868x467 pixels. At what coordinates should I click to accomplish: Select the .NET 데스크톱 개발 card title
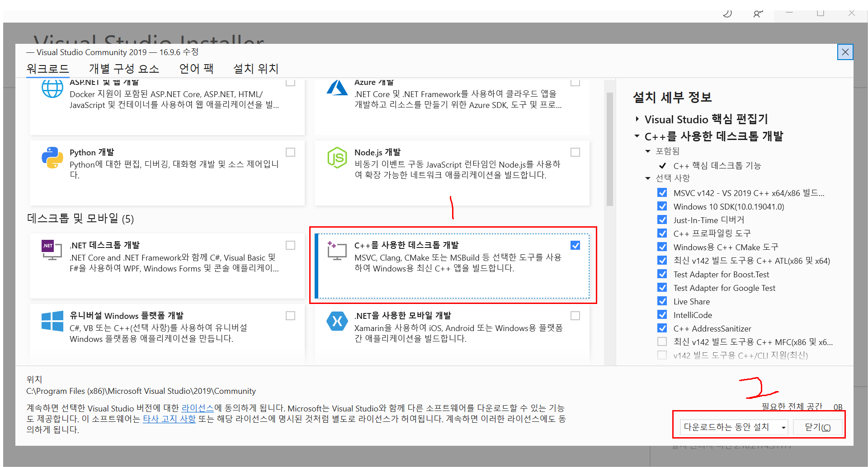(x=104, y=245)
